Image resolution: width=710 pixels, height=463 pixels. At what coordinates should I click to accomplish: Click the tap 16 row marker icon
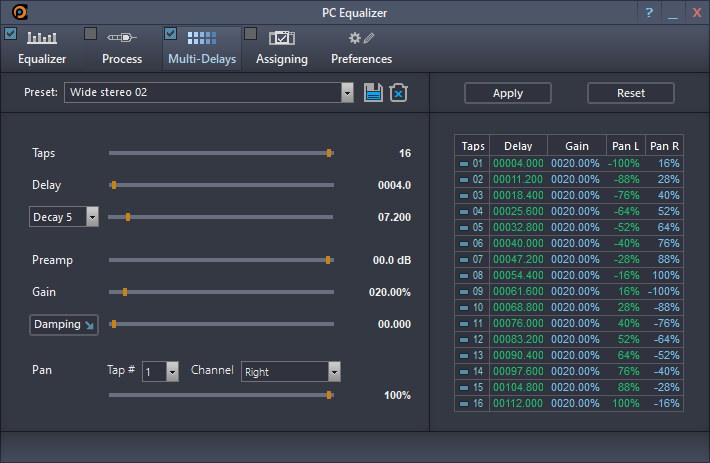pos(464,404)
